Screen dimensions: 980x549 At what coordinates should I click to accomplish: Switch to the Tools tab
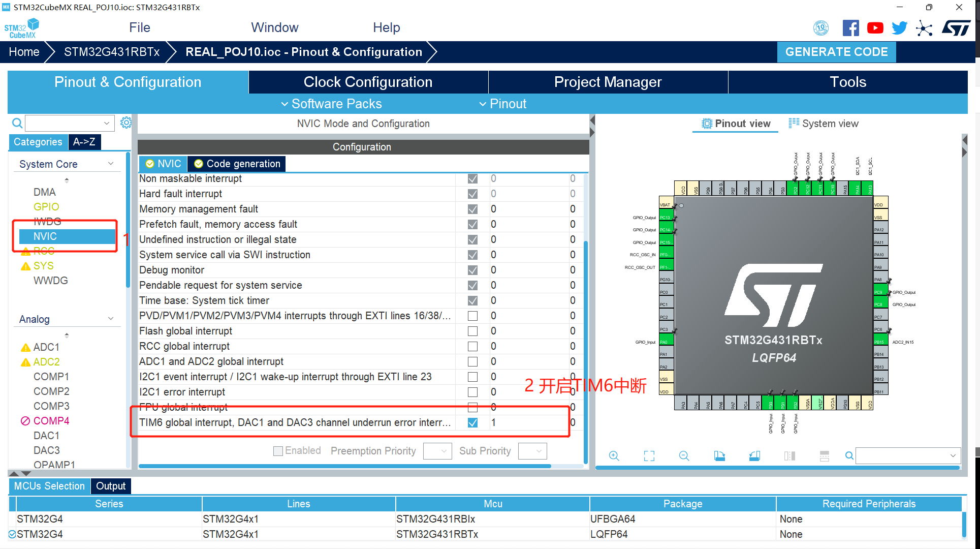coord(848,82)
